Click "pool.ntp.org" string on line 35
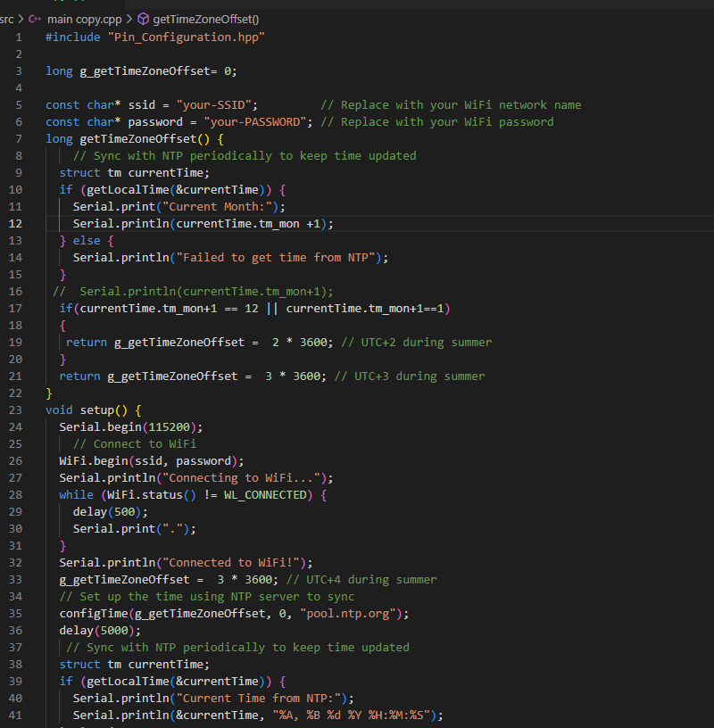 [347, 614]
